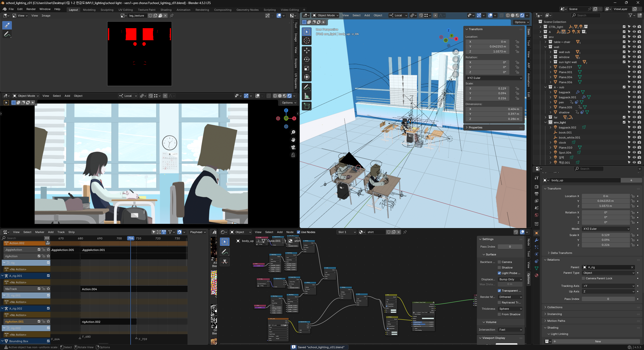Image resolution: width=644 pixels, height=350 pixels.
Task: Open the Playhead dropdown in NLA editor
Action: 198,232
